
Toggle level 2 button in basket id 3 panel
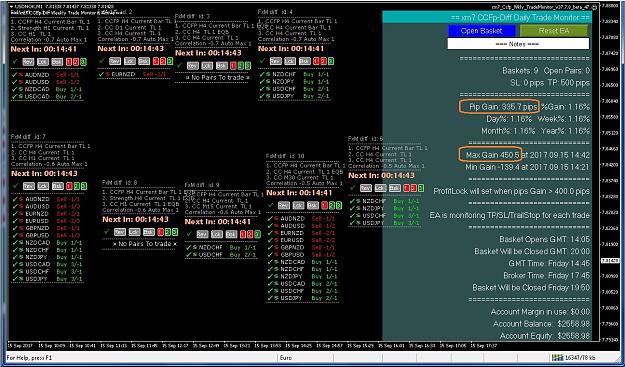[240, 66]
